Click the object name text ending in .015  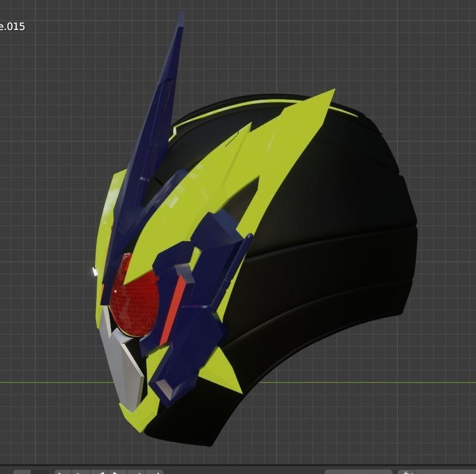pyautogui.click(x=12, y=26)
